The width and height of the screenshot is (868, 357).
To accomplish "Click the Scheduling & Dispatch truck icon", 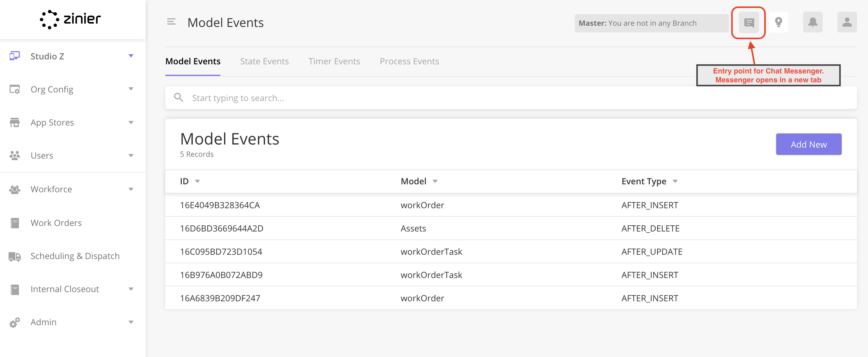I will [x=14, y=256].
